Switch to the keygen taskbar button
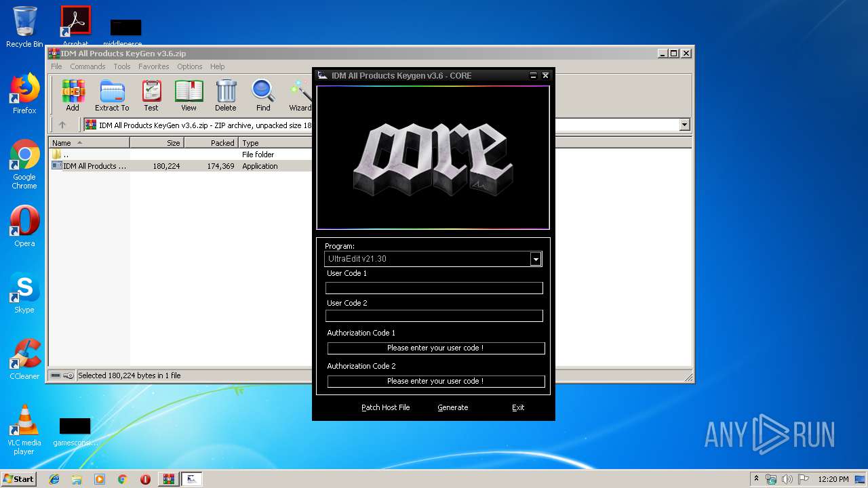Screen dimensions: 868x488 tap(191, 479)
